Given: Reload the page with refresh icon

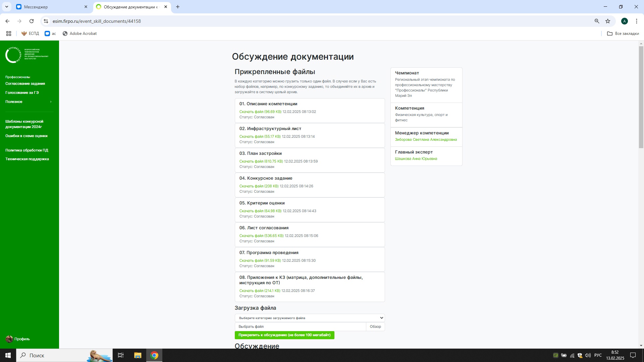Looking at the screenshot, I should 32,21.
